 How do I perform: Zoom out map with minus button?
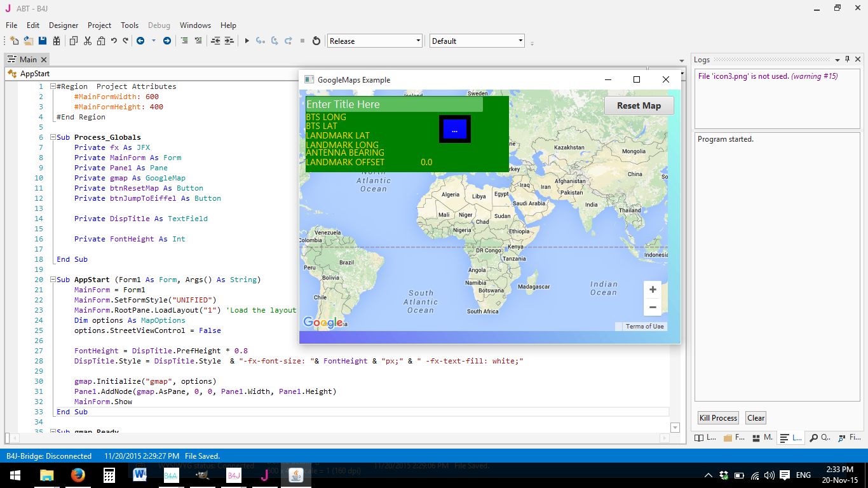[x=653, y=308]
